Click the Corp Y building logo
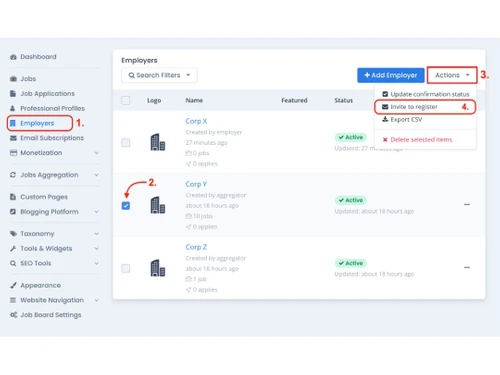The height and width of the screenshot is (375, 500). 158,205
